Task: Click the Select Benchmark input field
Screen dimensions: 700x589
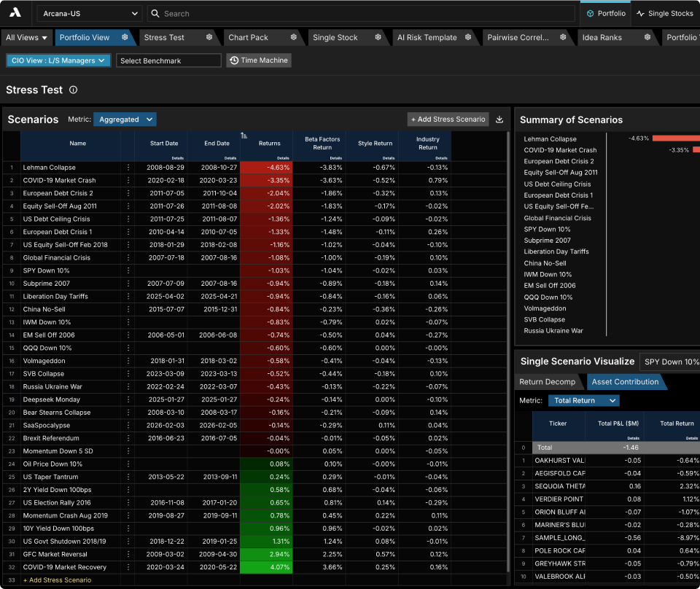Action: (x=168, y=61)
